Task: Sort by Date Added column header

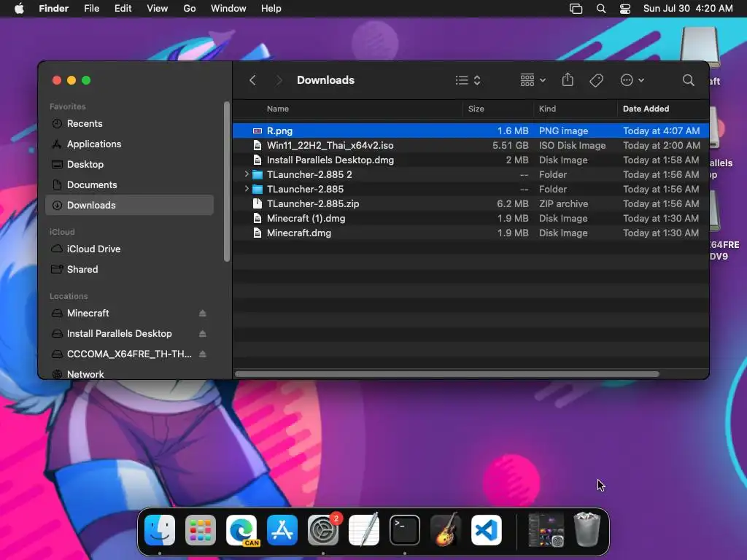Action: (x=646, y=109)
